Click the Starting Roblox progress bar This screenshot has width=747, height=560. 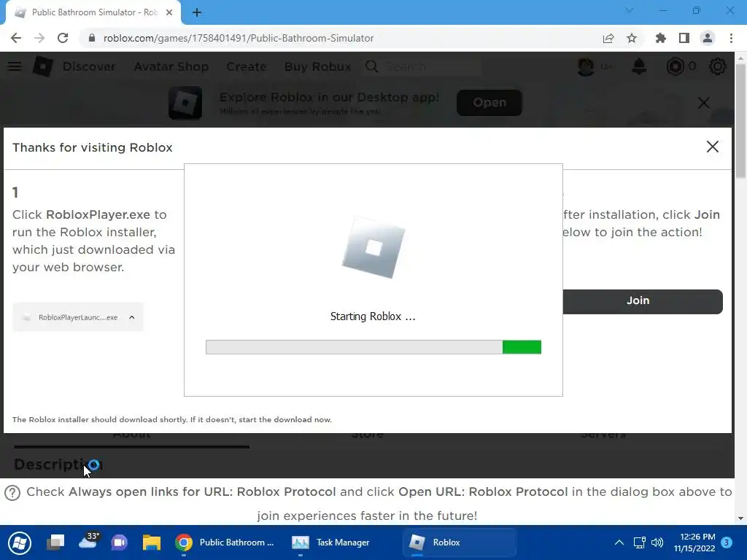(373, 347)
